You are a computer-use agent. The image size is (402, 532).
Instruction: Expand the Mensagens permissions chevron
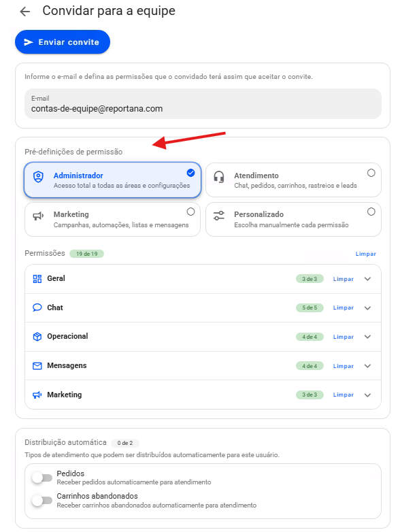tap(367, 366)
